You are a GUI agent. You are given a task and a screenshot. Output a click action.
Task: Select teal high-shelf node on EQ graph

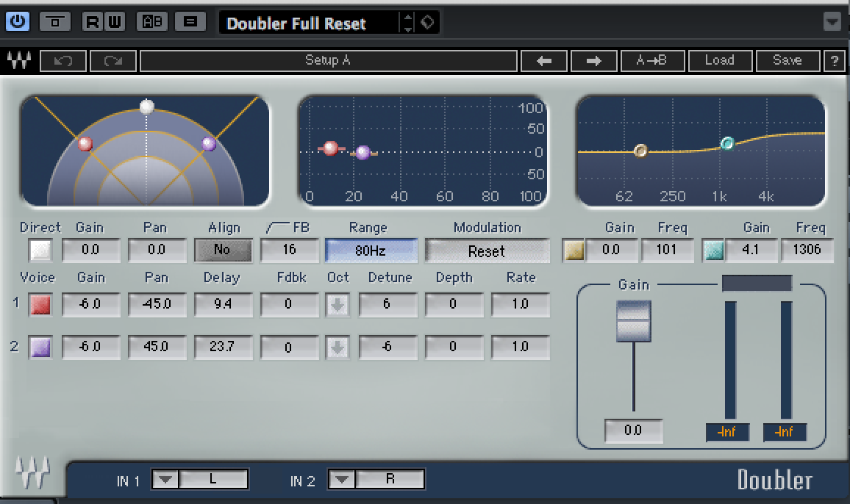[x=727, y=143]
